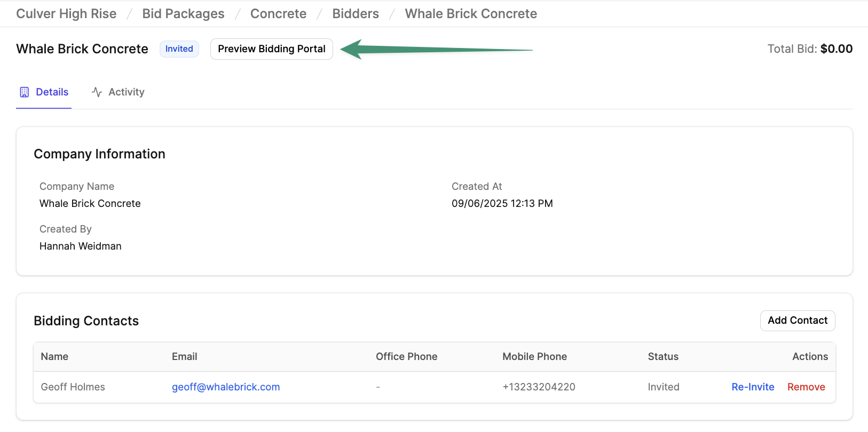Click Geoff Holmes name cell

tap(73, 387)
